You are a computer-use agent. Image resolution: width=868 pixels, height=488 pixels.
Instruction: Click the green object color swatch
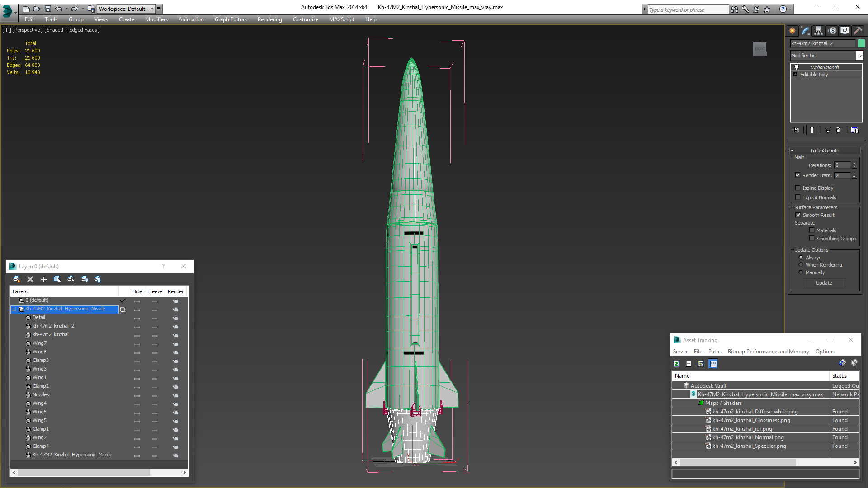pyautogui.click(x=861, y=43)
